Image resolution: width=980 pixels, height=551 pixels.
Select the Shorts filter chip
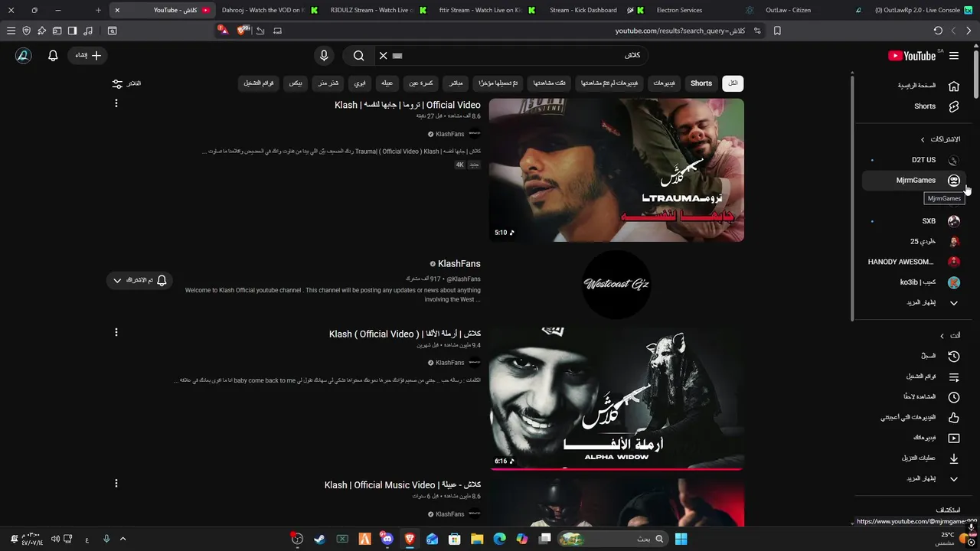[701, 83]
